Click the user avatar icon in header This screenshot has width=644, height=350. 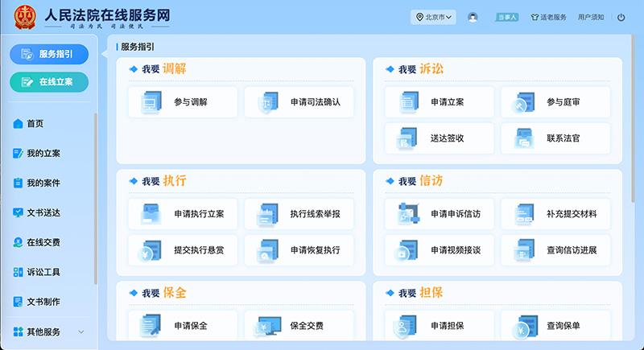coord(473,17)
